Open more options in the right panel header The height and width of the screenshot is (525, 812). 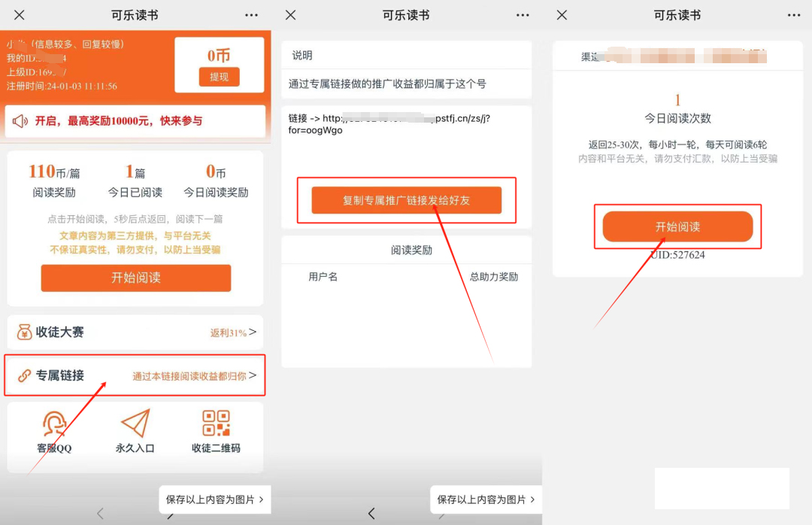tap(793, 15)
